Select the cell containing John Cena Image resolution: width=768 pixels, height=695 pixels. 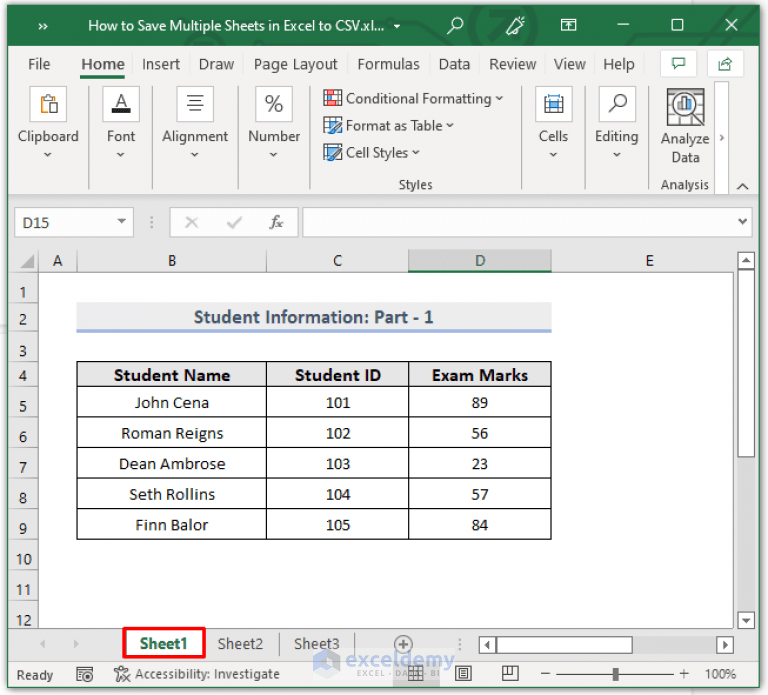[x=172, y=403]
